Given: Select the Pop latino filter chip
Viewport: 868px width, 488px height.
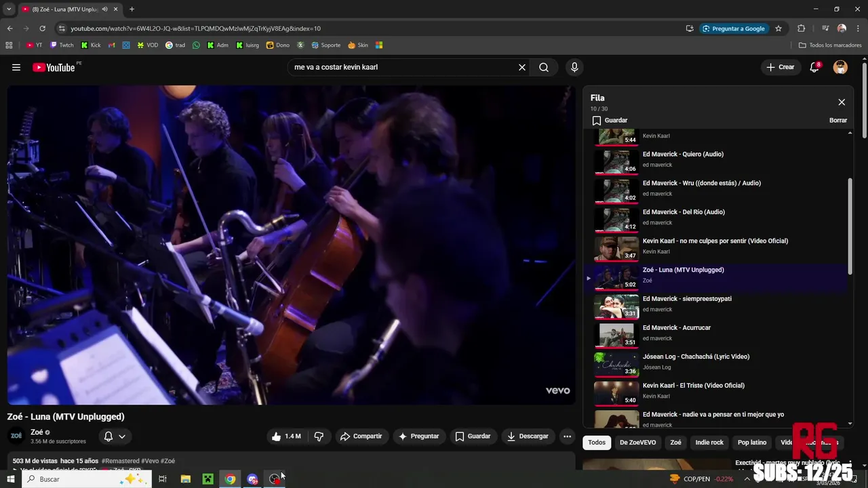Looking at the screenshot, I should click(x=752, y=443).
